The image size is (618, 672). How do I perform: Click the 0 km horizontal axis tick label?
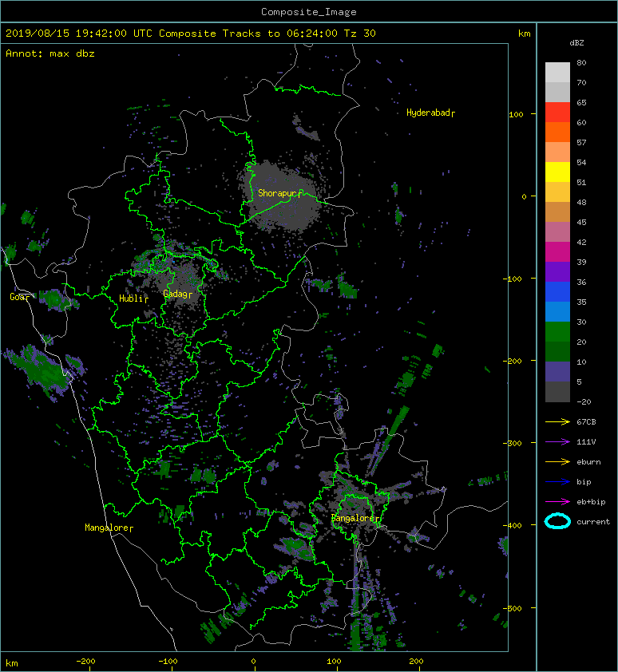(x=253, y=662)
